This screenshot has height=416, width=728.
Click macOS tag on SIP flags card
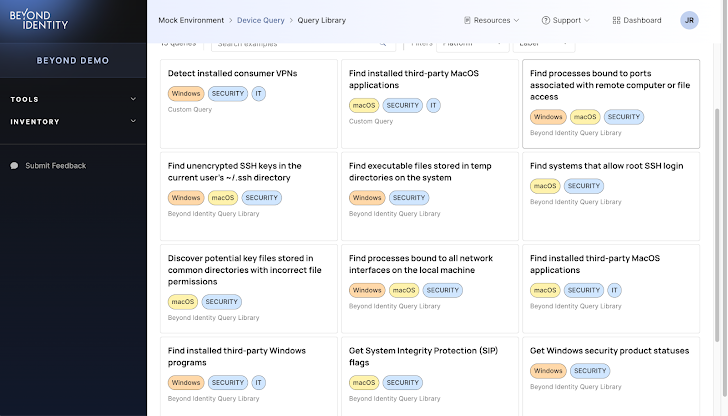(x=364, y=383)
